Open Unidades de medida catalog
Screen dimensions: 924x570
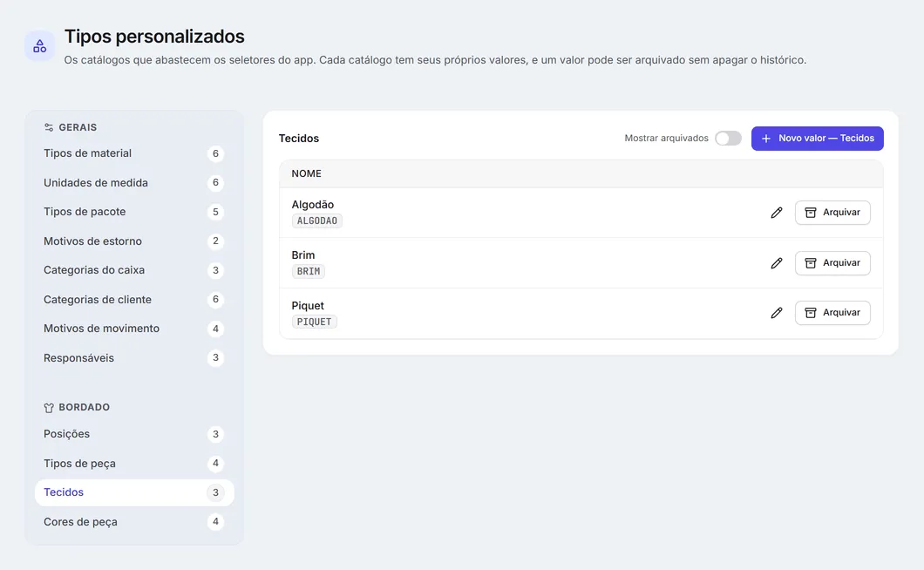point(134,183)
